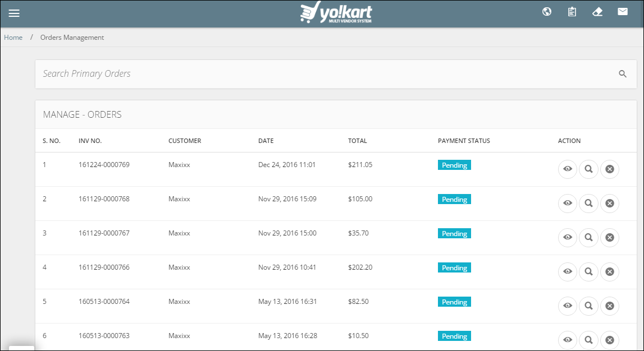Click total amount $10.50
644x351 pixels.
[358, 335]
